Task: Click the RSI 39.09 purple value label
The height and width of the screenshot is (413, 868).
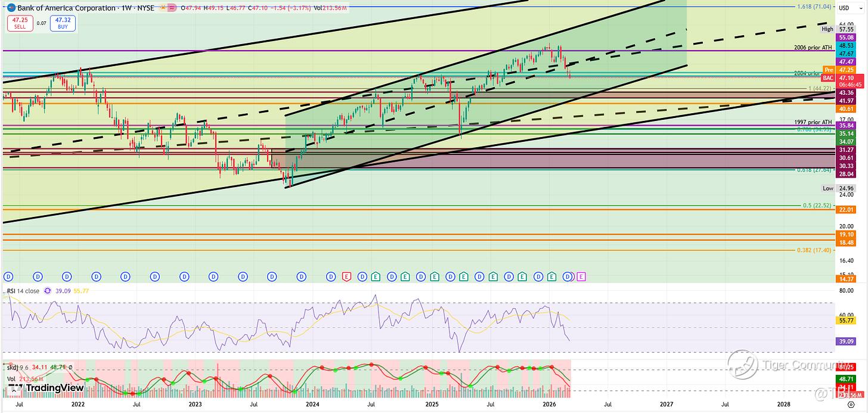Action: 845,341
